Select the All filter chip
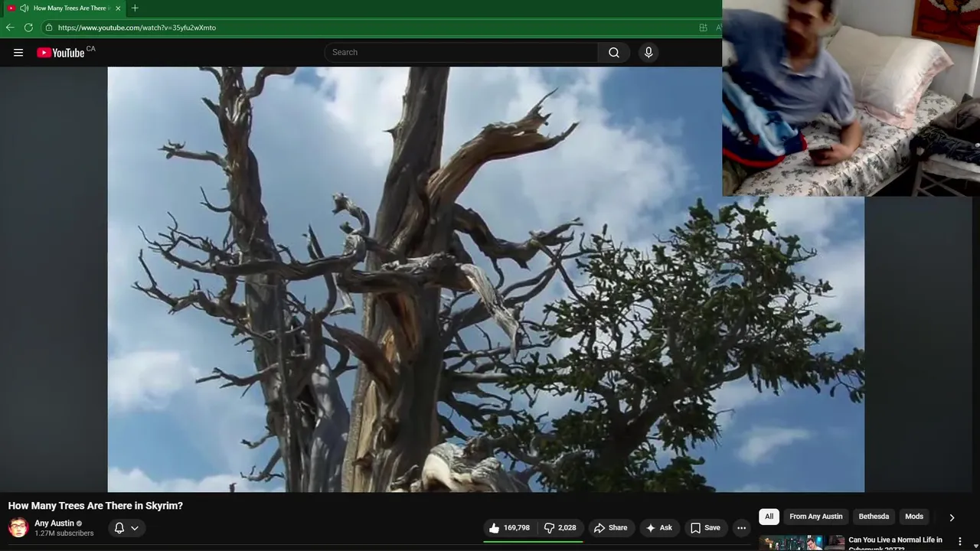 tap(769, 517)
